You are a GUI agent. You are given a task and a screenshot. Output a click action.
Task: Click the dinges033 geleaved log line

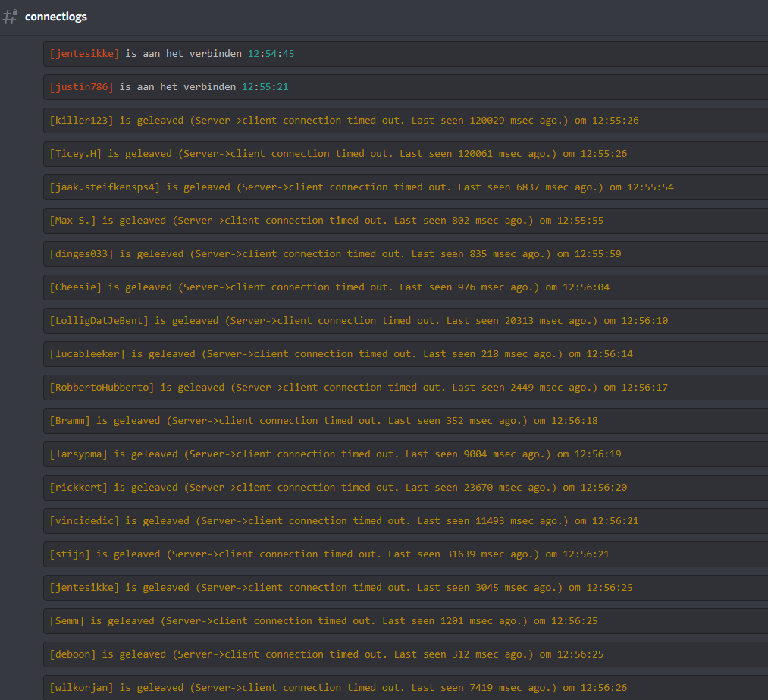tap(335, 254)
